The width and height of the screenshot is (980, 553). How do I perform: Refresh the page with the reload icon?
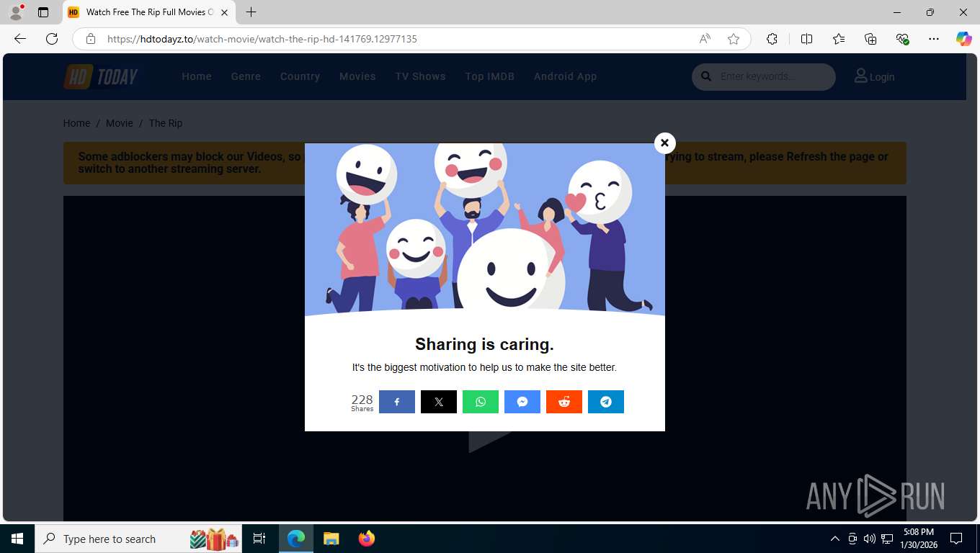click(x=52, y=39)
